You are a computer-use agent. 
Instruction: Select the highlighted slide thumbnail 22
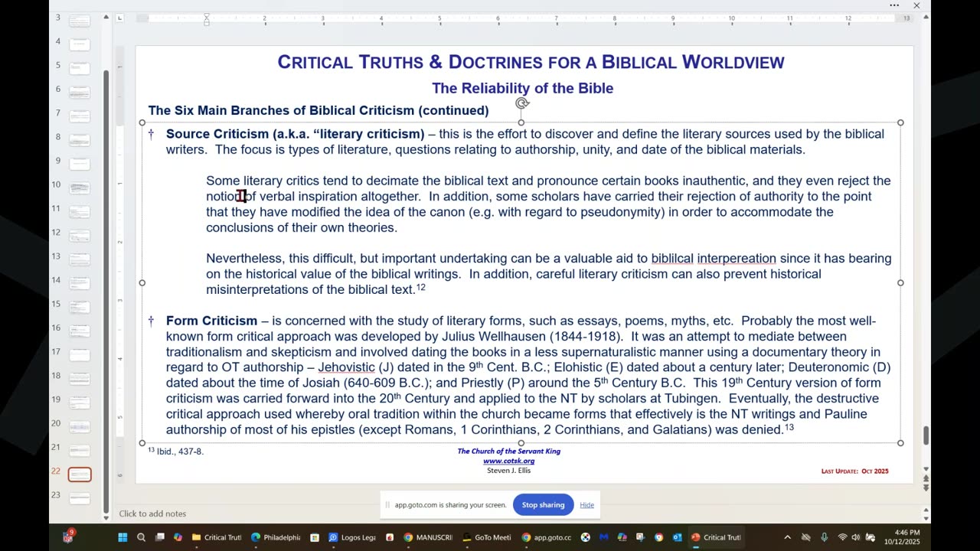point(80,474)
